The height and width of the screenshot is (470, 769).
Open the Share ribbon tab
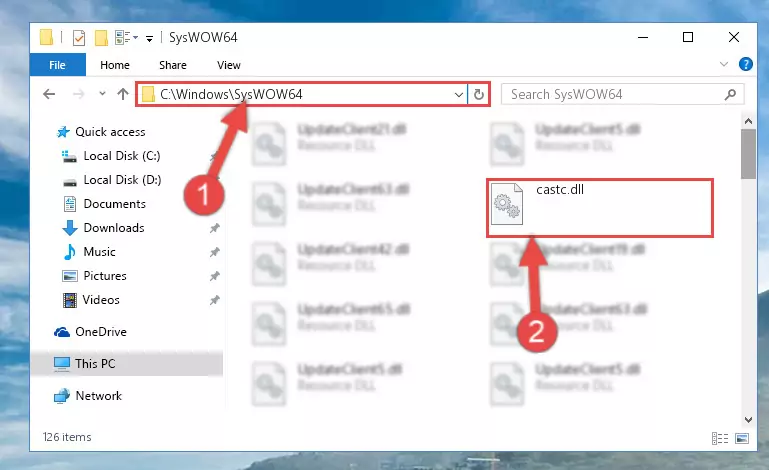click(x=173, y=65)
